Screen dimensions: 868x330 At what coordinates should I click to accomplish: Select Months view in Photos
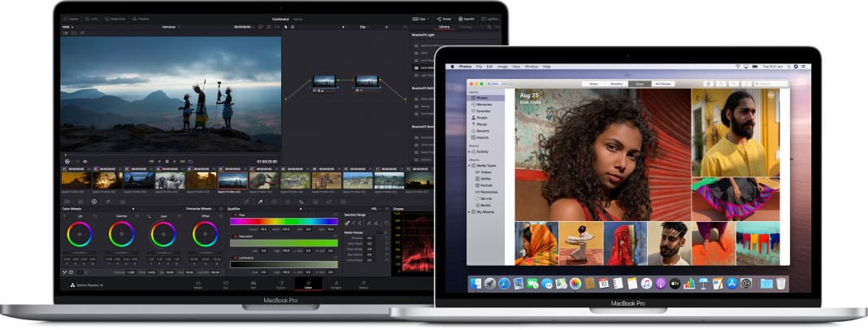pyautogui.click(x=616, y=85)
